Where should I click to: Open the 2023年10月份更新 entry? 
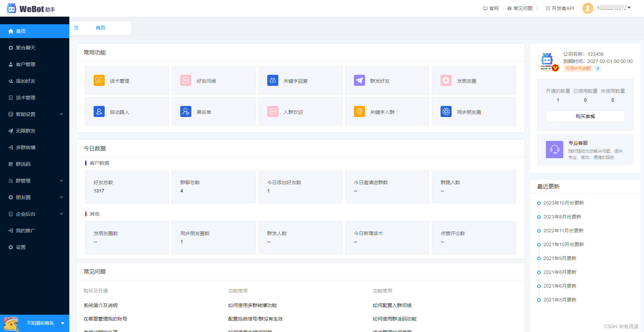pyautogui.click(x=564, y=203)
